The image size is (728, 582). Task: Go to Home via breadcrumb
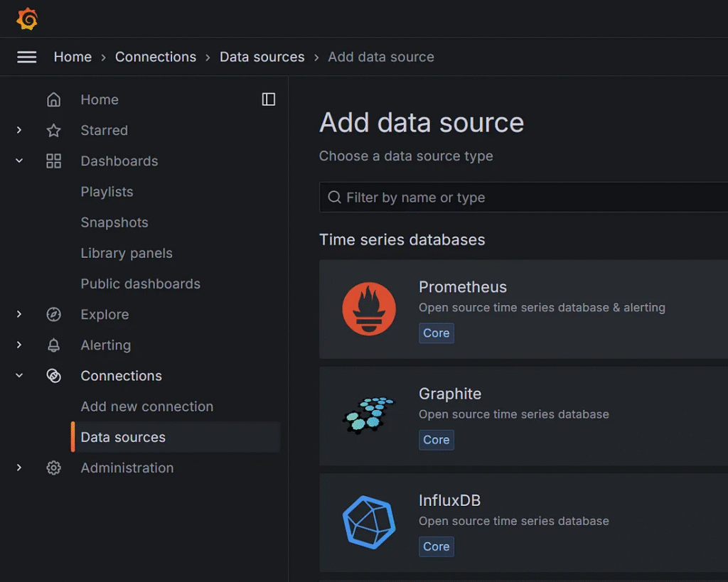click(x=73, y=57)
